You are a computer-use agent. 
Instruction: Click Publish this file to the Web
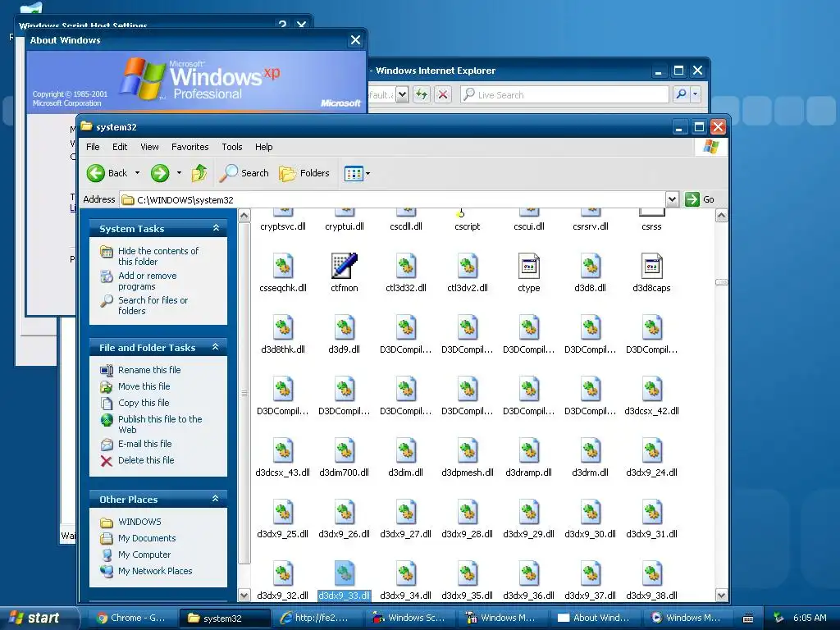point(160,424)
